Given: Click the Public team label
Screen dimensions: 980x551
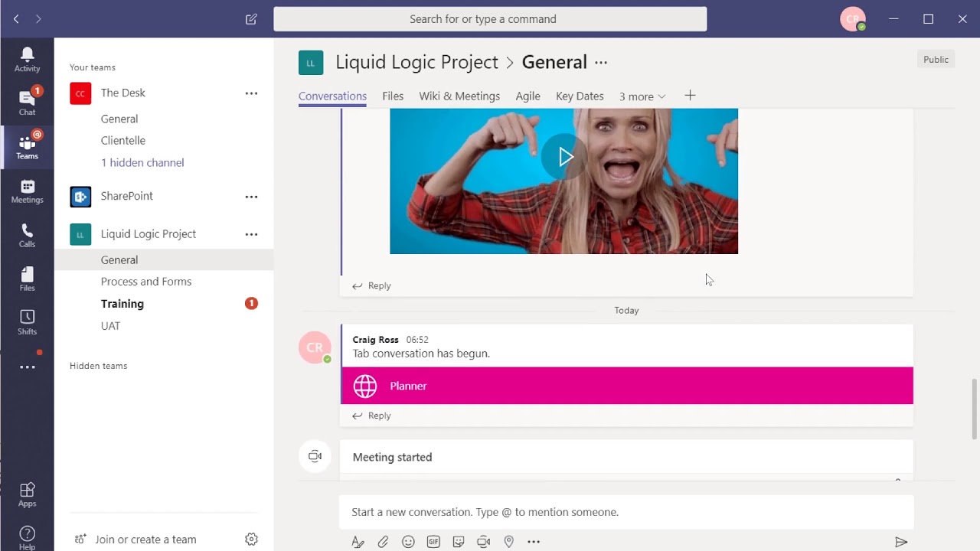Looking at the screenshot, I should coord(936,60).
